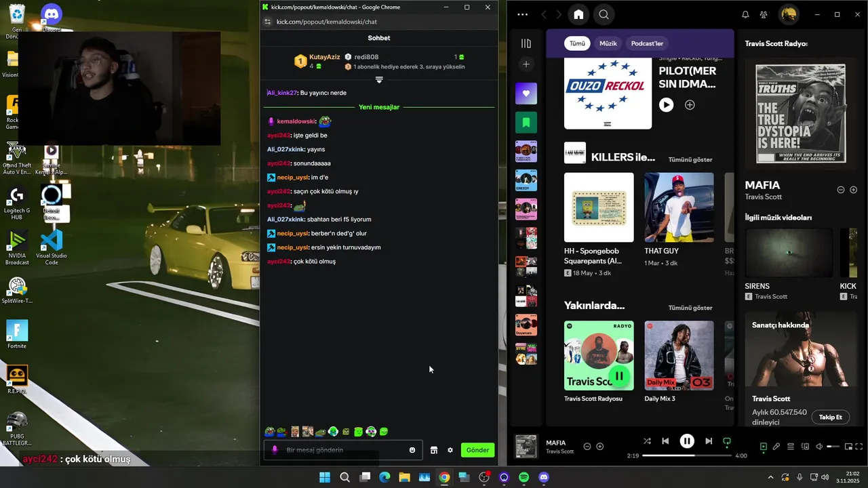868x488 pixels.
Task: Show all for Yakınlarda section
Action: point(690,308)
